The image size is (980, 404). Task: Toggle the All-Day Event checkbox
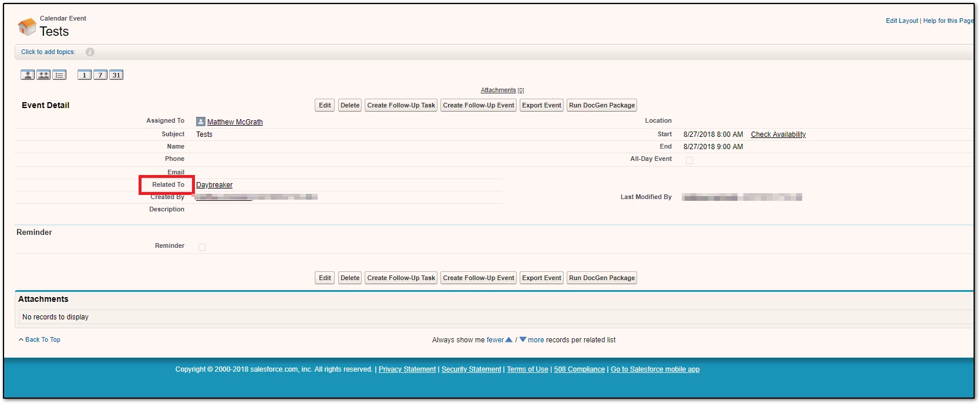[689, 160]
